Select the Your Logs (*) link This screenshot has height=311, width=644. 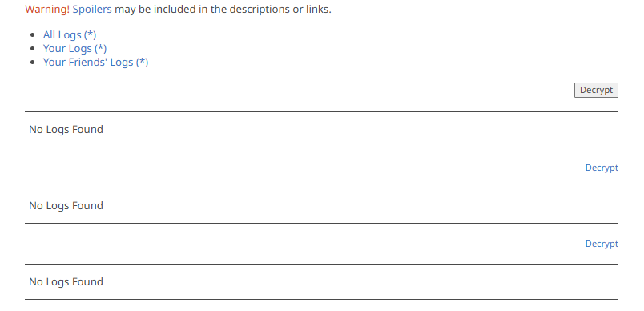pyautogui.click(x=74, y=48)
